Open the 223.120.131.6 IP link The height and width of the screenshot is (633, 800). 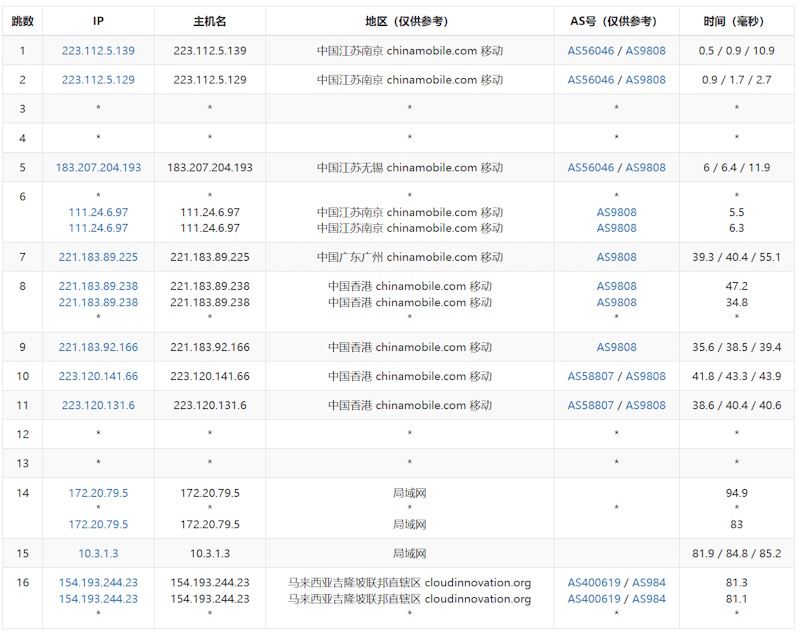pos(98,405)
